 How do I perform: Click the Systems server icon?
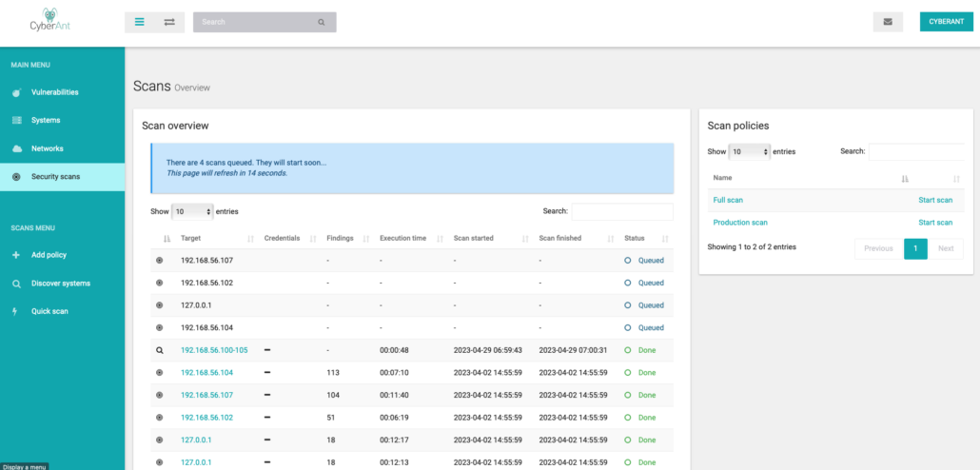tap(17, 120)
